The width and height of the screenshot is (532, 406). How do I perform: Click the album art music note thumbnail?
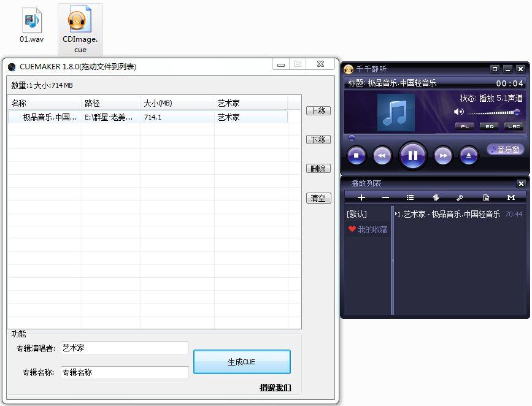[396, 113]
